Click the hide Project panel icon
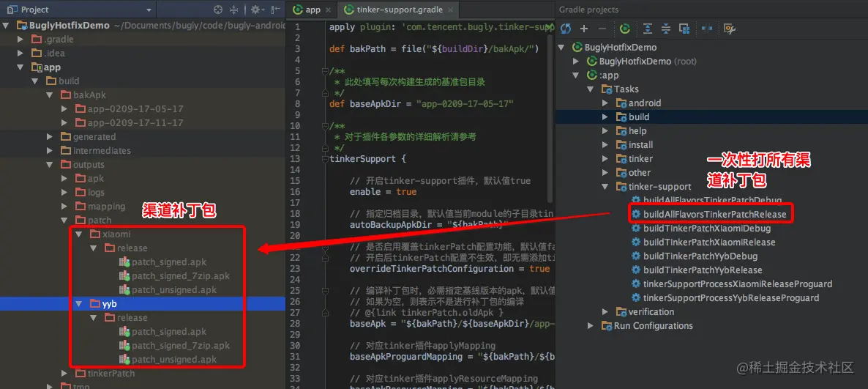Viewport: 868px width, 389px height. point(275,10)
